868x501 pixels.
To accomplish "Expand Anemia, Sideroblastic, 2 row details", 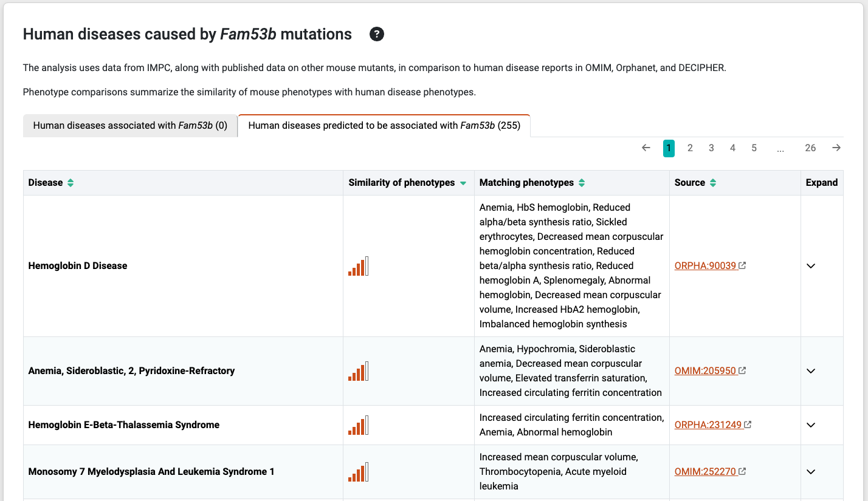I will [x=811, y=371].
